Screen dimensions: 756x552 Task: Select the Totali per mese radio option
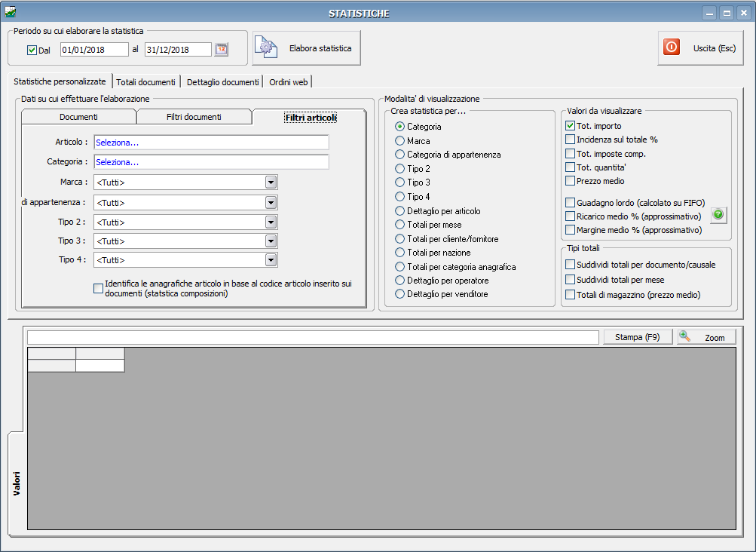399,225
